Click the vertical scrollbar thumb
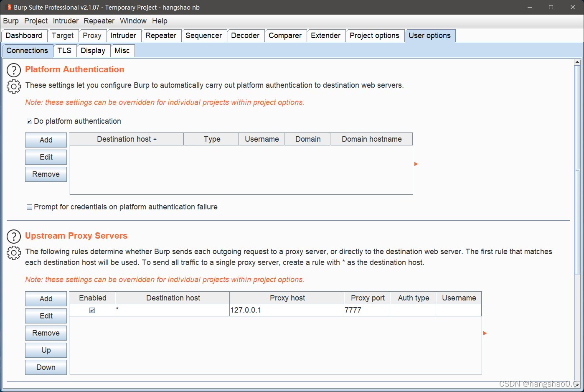584x392 pixels. [x=577, y=170]
